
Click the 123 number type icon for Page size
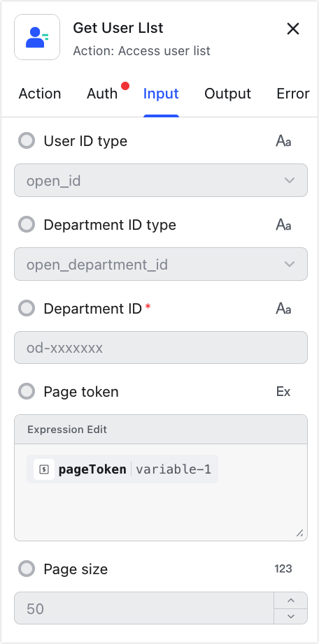click(x=283, y=569)
